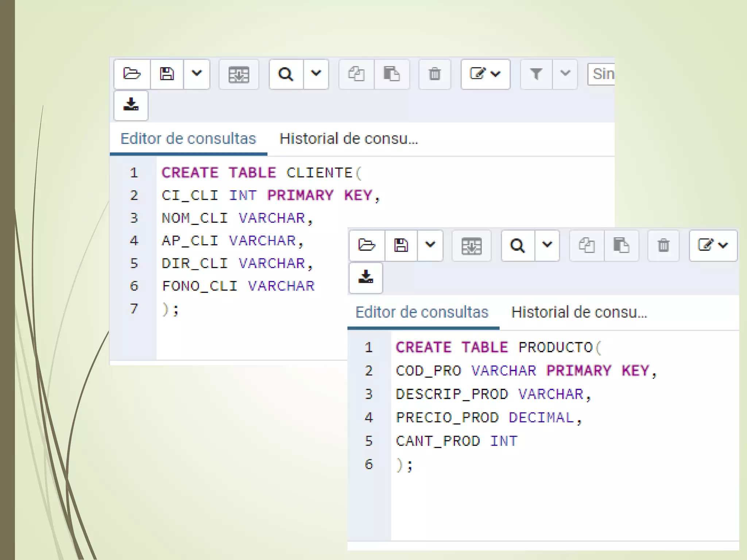Screen dimensions: 747x560
Task: Click Copy icon in PRODUCTO editor toolbar
Action: pyautogui.click(x=587, y=245)
